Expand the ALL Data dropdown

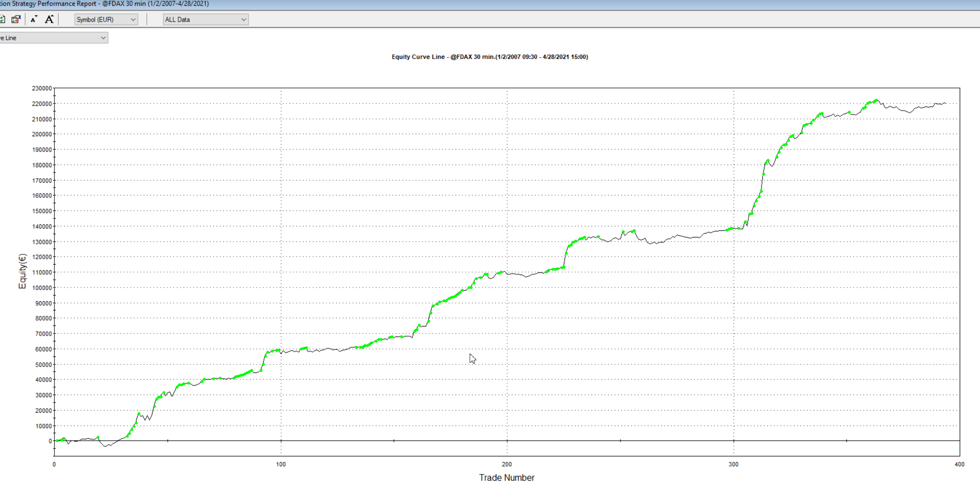point(206,19)
